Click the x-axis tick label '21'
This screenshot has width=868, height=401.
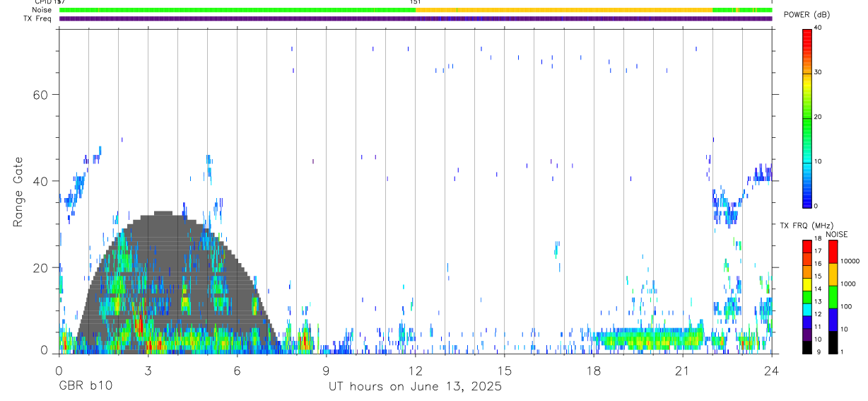click(682, 370)
